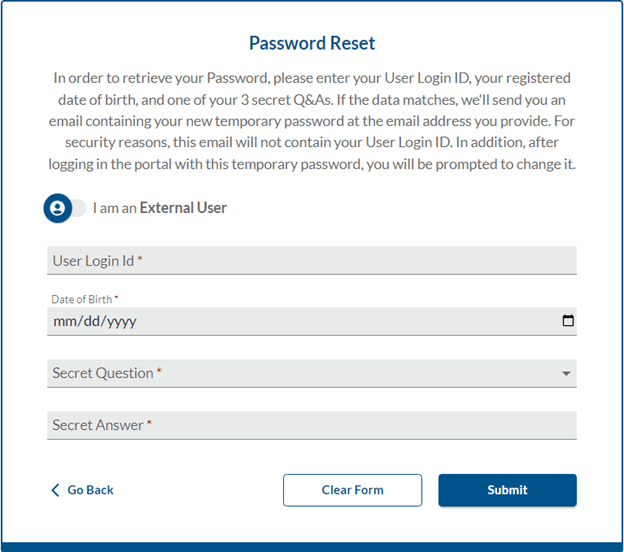Click the small Date of Birth label
This screenshot has width=624, height=552.
82,299
